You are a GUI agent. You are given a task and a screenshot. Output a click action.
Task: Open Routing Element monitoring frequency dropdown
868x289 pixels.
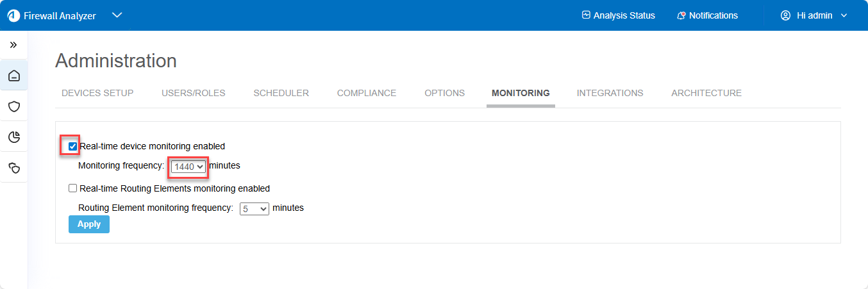254,208
